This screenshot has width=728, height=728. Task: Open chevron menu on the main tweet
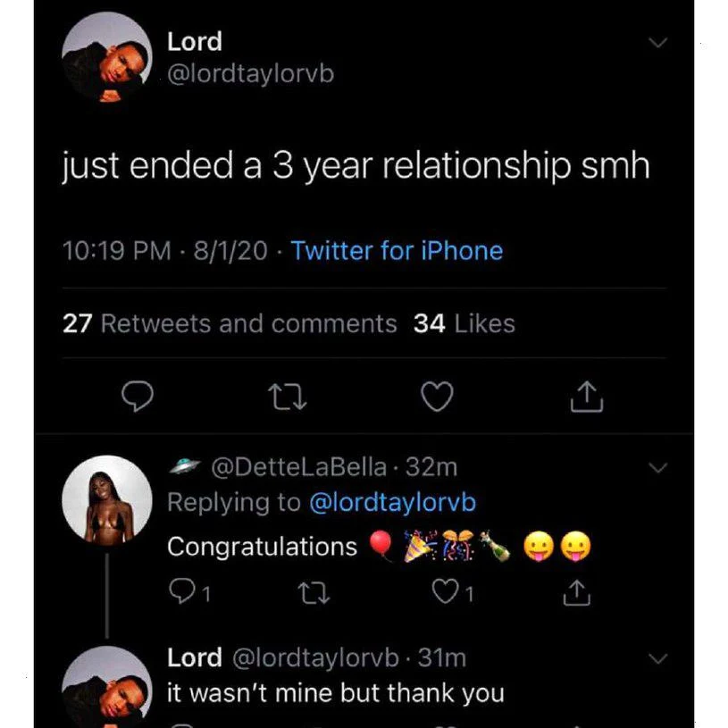tap(657, 44)
